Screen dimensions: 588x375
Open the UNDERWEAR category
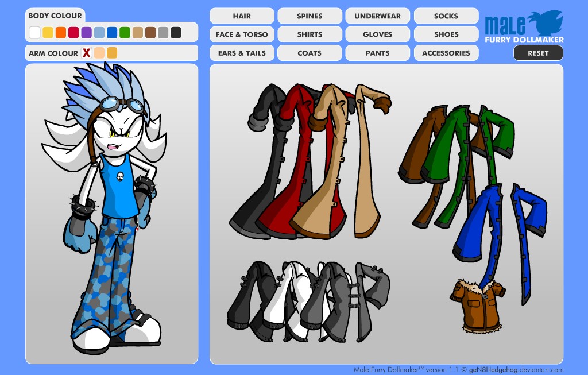click(378, 16)
